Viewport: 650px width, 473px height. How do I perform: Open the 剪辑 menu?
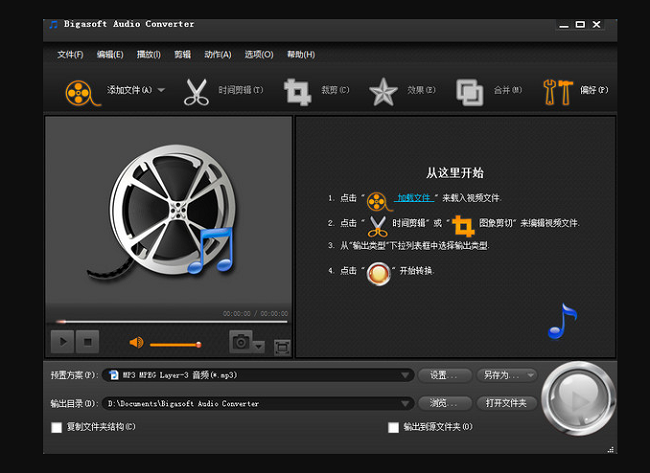(182, 55)
